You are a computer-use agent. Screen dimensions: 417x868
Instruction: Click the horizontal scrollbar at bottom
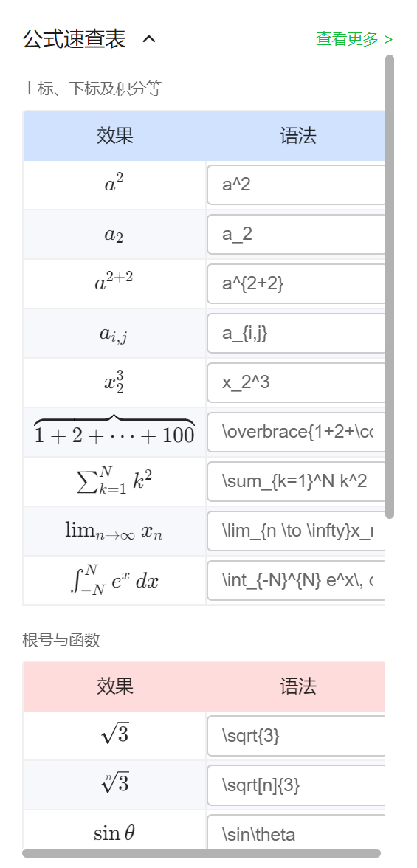(201, 853)
